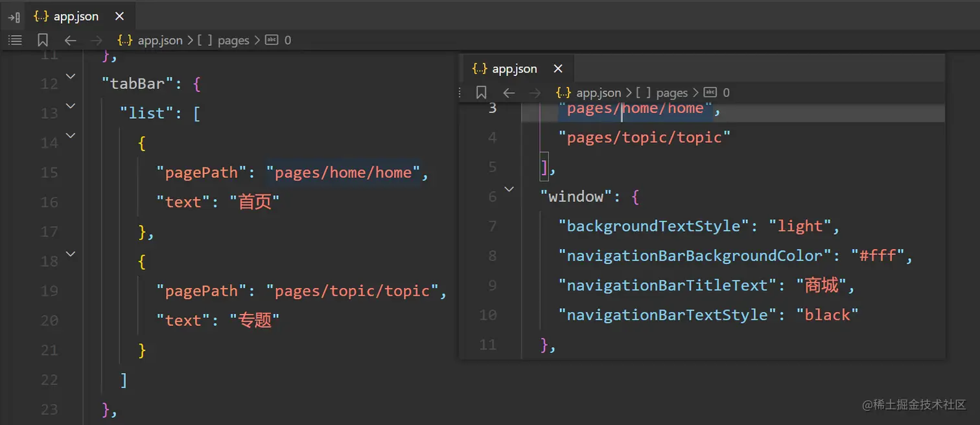Image resolution: width=980 pixels, height=425 pixels.
Task: Click the "list" key text
Action: [147, 113]
